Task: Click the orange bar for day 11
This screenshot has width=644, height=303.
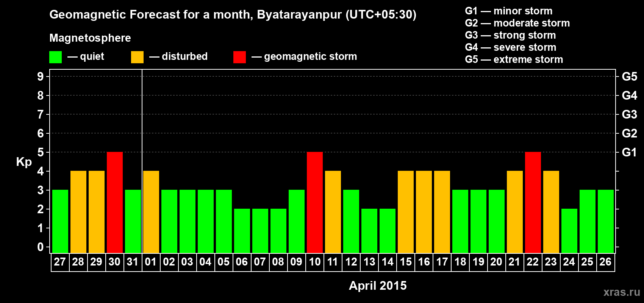Action: coord(333,212)
